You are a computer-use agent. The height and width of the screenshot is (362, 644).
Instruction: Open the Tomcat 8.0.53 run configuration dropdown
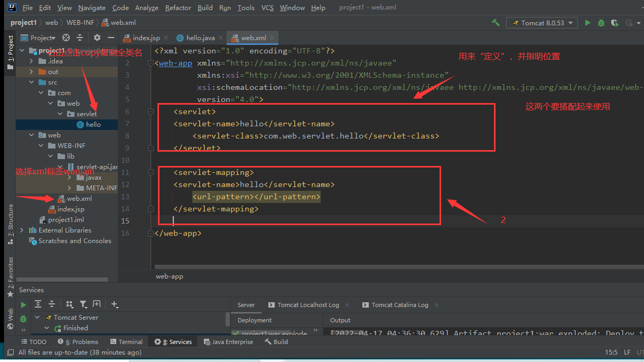(542, 23)
